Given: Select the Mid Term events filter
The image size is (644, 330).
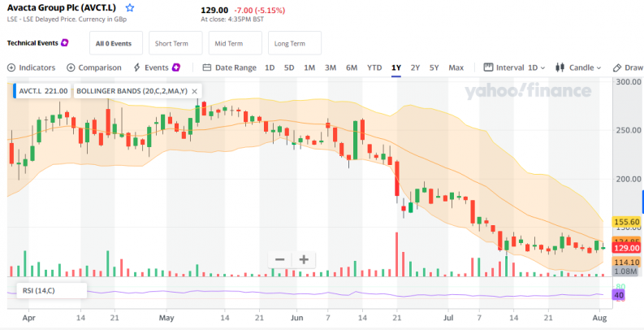Looking at the screenshot, I should pos(235,43).
